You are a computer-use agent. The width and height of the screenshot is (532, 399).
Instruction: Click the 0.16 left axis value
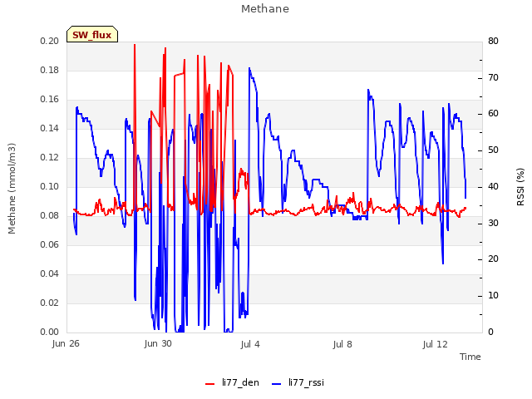pos(50,100)
